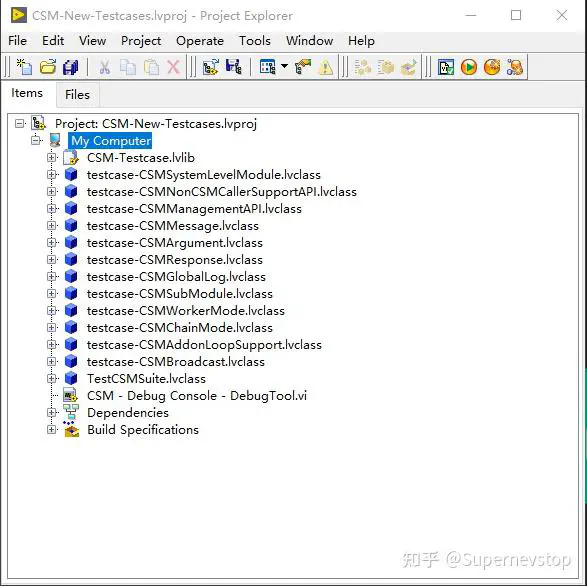Select testcase-CSMChainMode.lvclass item

180,328
